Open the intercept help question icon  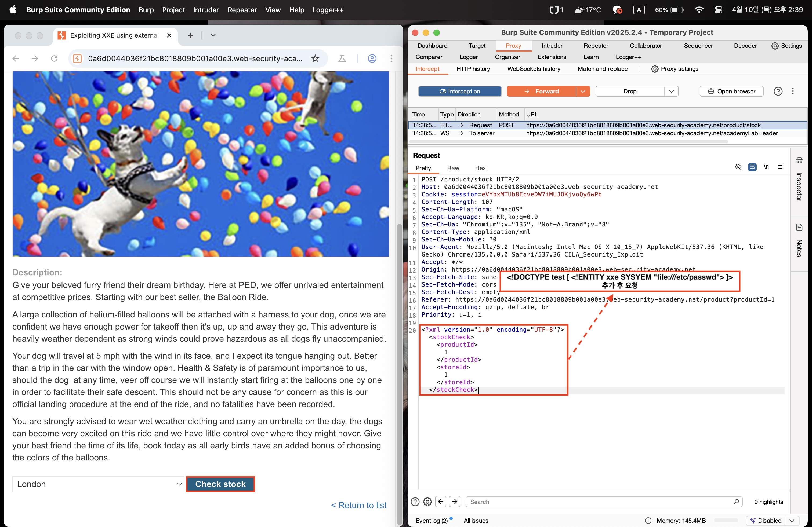pos(778,91)
